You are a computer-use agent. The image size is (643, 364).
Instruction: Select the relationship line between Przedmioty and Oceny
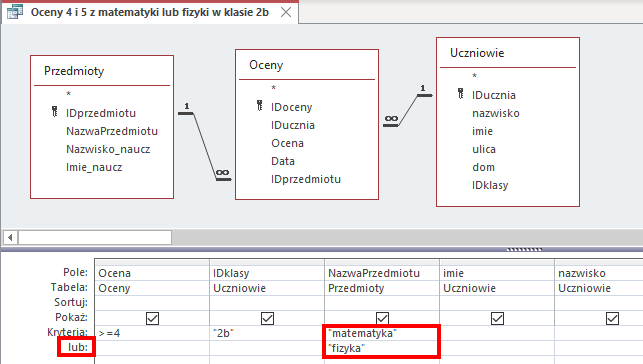tap(205, 146)
